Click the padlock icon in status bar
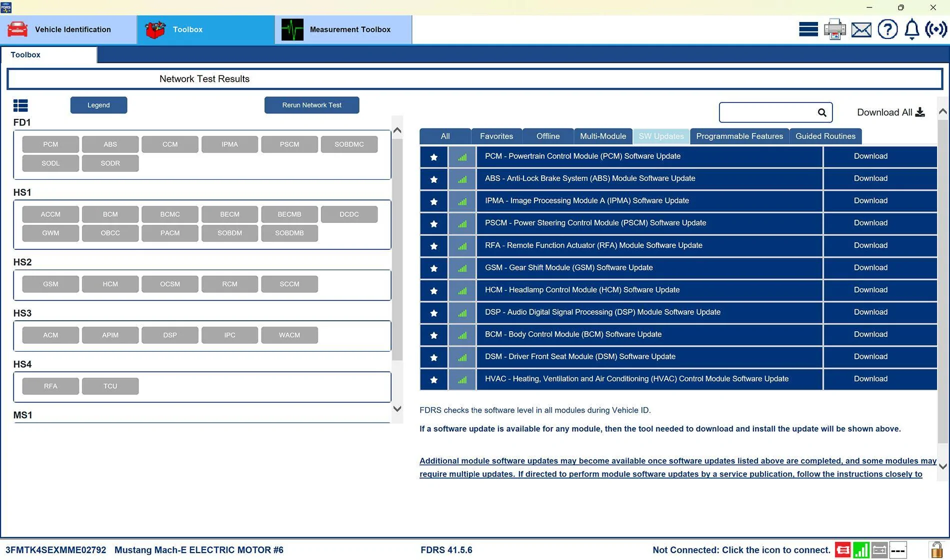Image resolution: width=950 pixels, height=560 pixels. (x=936, y=550)
